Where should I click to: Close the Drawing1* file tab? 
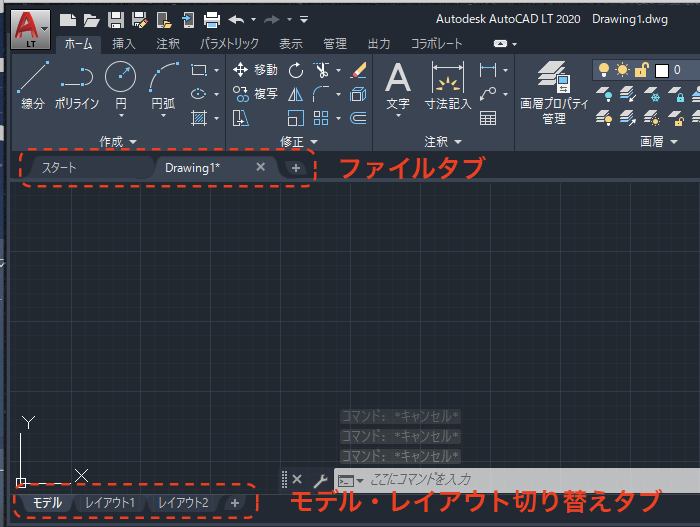pyautogui.click(x=261, y=167)
